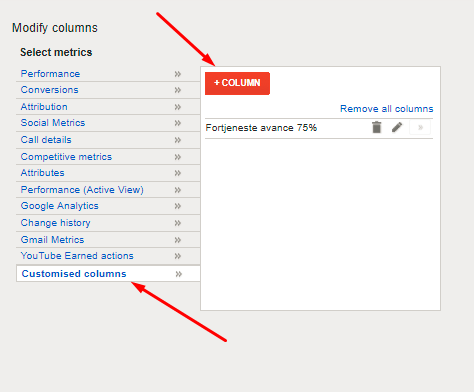Select Competitive metrics category

click(66, 157)
